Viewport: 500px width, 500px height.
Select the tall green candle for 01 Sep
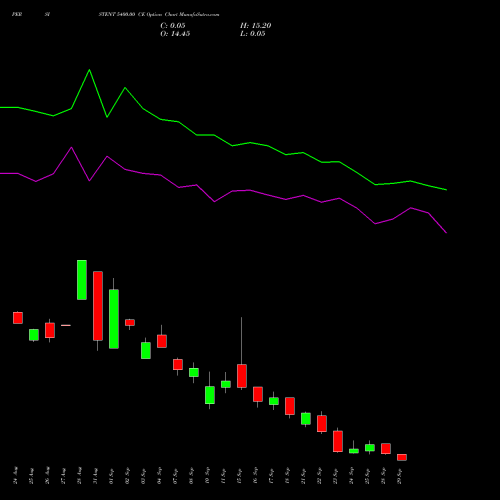(x=114, y=319)
